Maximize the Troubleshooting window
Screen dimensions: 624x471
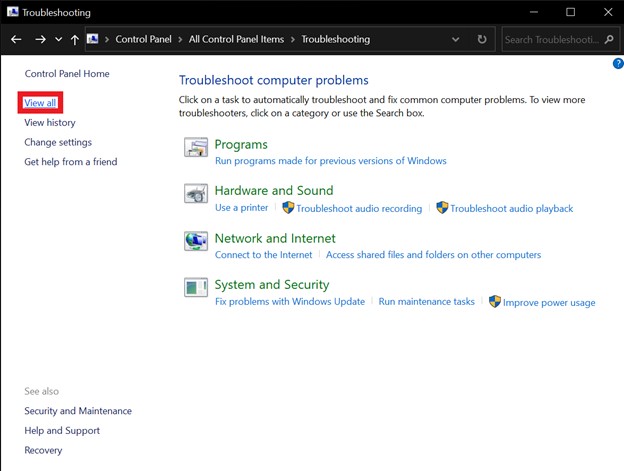570,12
